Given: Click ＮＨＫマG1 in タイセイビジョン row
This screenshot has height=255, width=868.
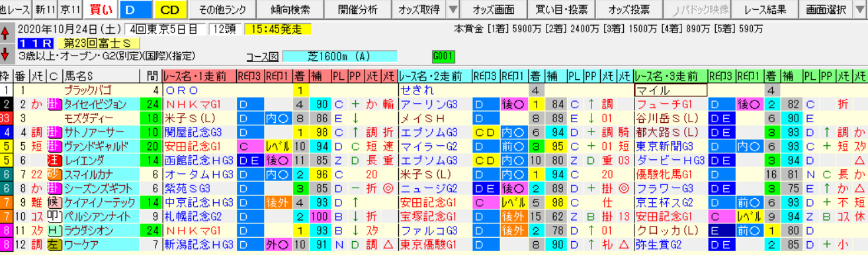Looking at the screenshot, I should (x=198, y=104).
